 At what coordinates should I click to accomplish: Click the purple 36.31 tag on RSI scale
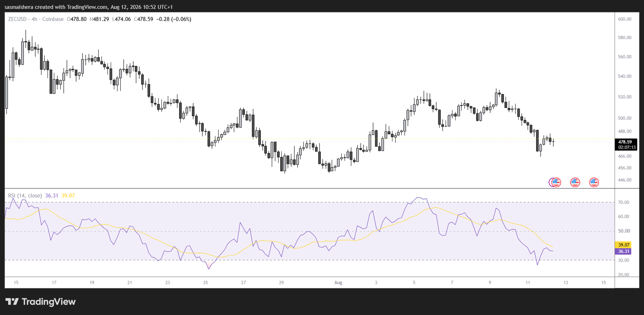click(623, 251)
